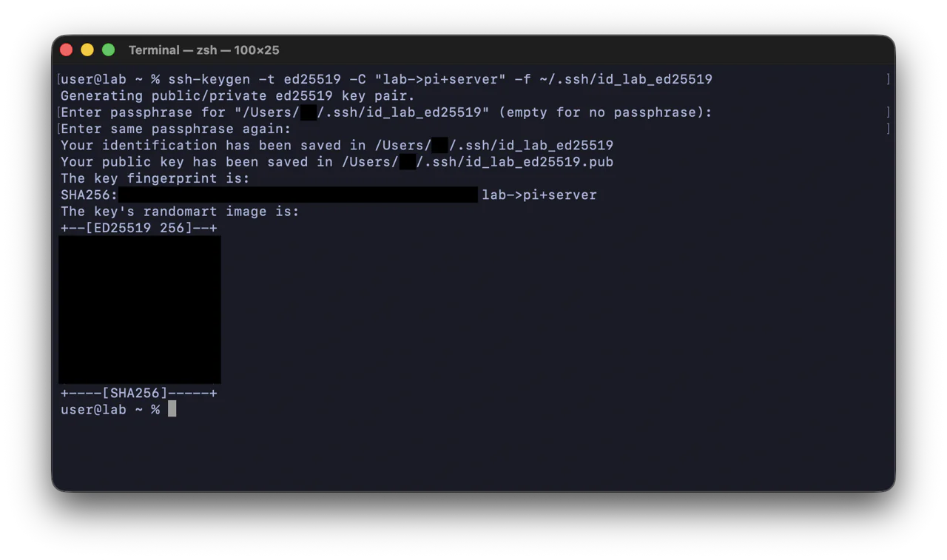Image resolution: width=947 pixels, height=560 pixels.
Task: Click the blinking cursor at the prompt
Action: 172,409
